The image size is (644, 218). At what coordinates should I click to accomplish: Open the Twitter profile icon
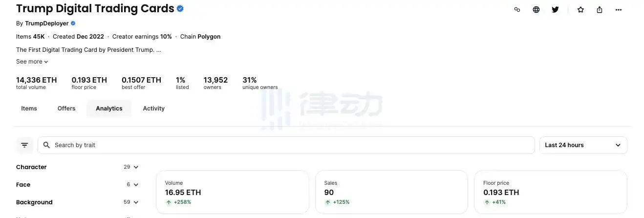555,9
